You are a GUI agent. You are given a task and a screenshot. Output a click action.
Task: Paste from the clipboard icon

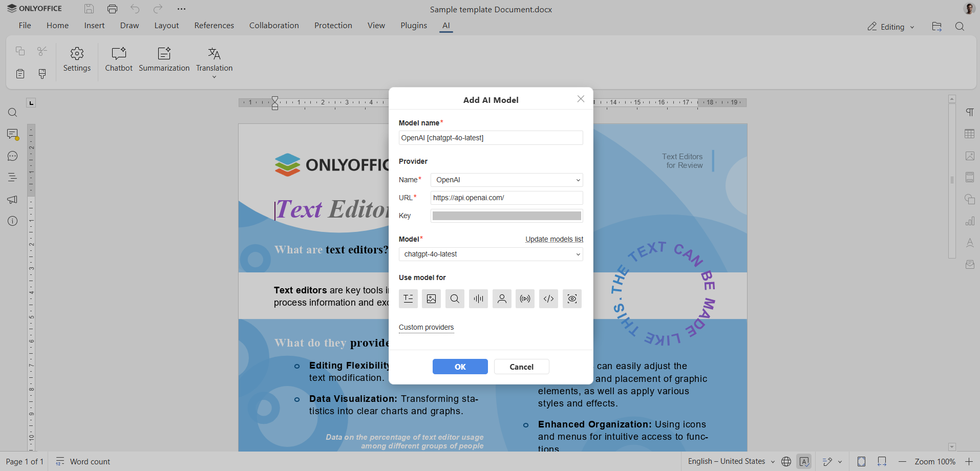tap(20, 74)
